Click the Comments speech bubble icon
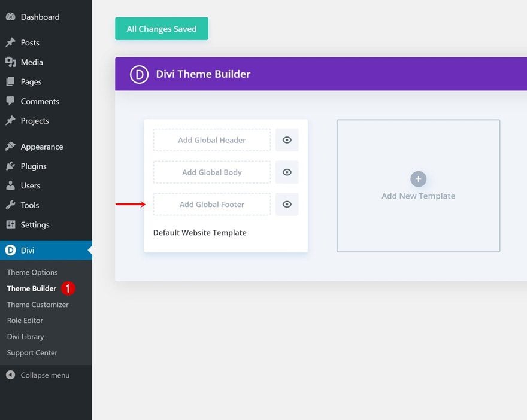This screenshot has width=527, height=420. click(x=10, y=101)
